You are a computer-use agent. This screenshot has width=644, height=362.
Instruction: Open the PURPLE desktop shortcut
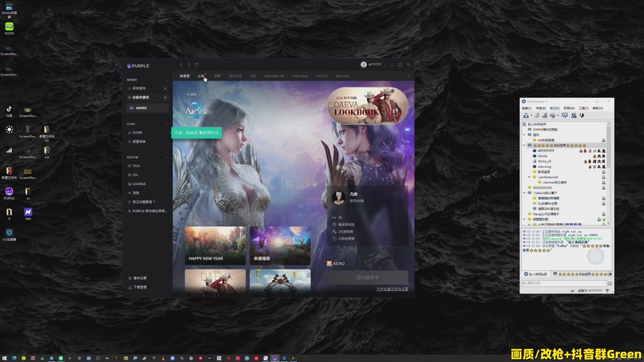click(x=9, y=193)
